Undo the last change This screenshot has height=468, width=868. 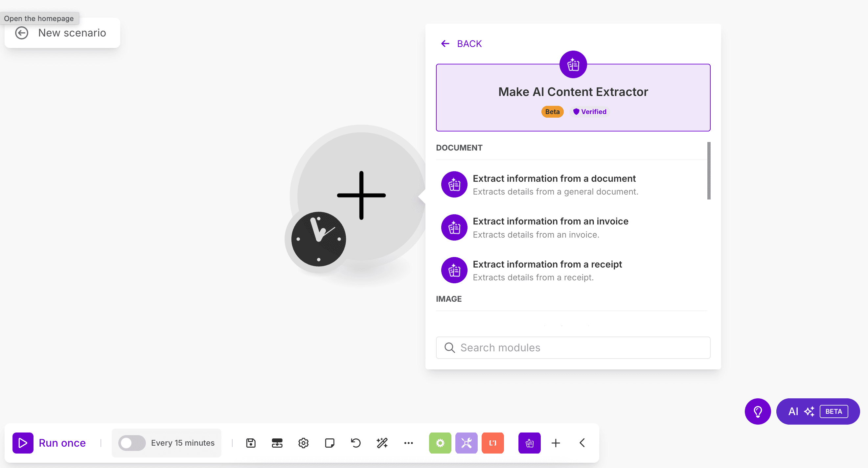tap(356, 443)
